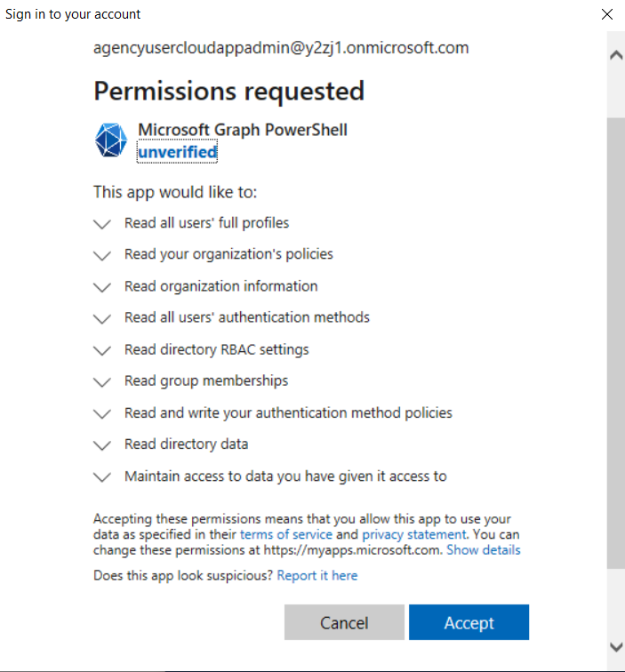
Task: Expand 'Read all users' authentication methods' chevron
Action: pos(102,319)
